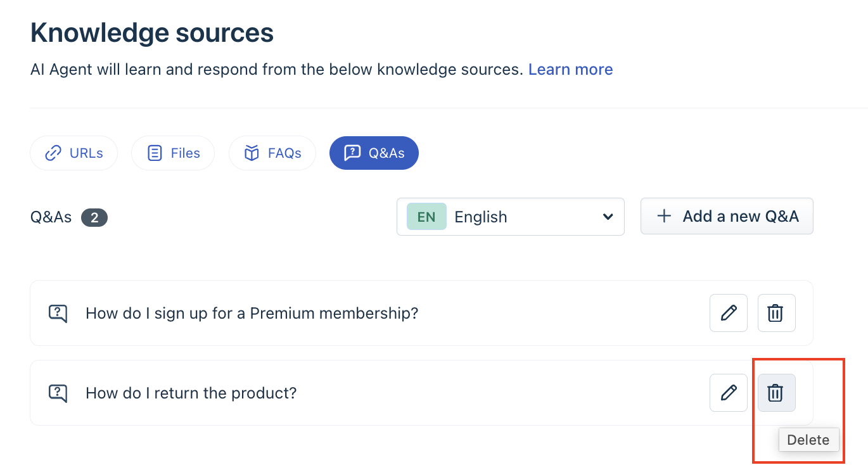The height and width of the screenshot is (465, 868).
Task: Click the question-bubble icon beside the return product question
Action: [x=58, y=393]
